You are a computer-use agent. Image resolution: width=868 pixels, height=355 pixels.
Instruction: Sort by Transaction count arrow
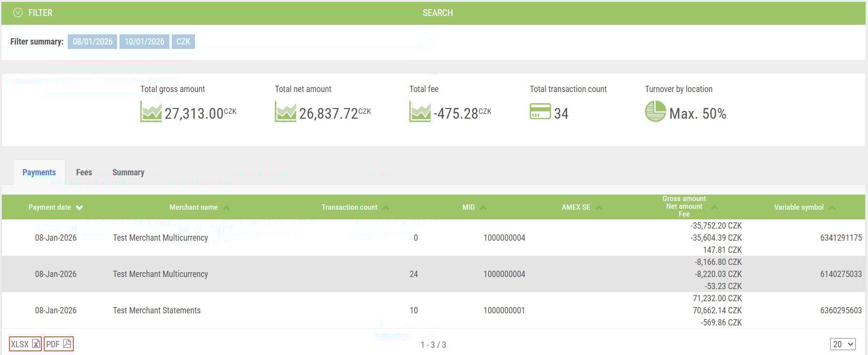coord(386,208)
